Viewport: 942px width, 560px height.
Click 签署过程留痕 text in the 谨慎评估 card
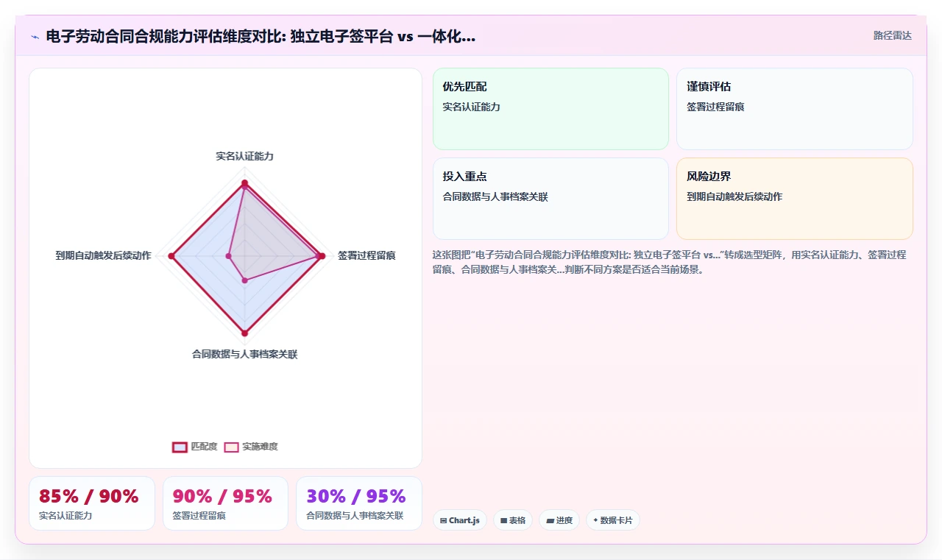pyautogui.click(x=715, y=107)
